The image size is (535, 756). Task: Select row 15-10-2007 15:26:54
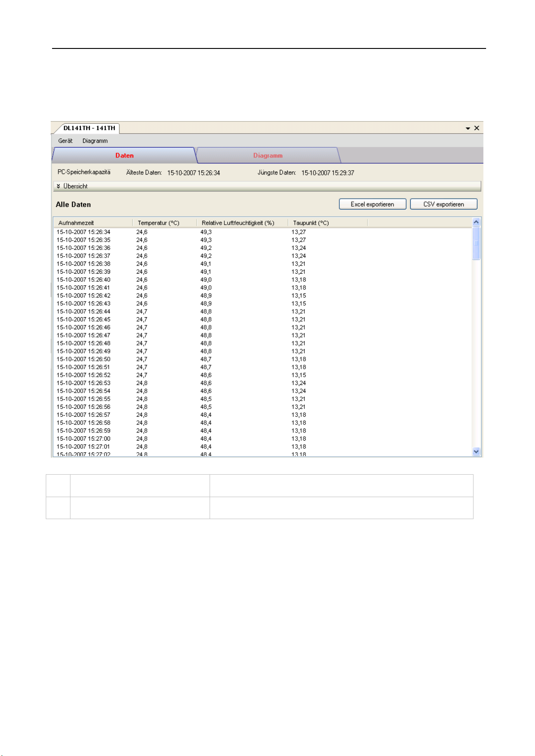pos(263,391)
